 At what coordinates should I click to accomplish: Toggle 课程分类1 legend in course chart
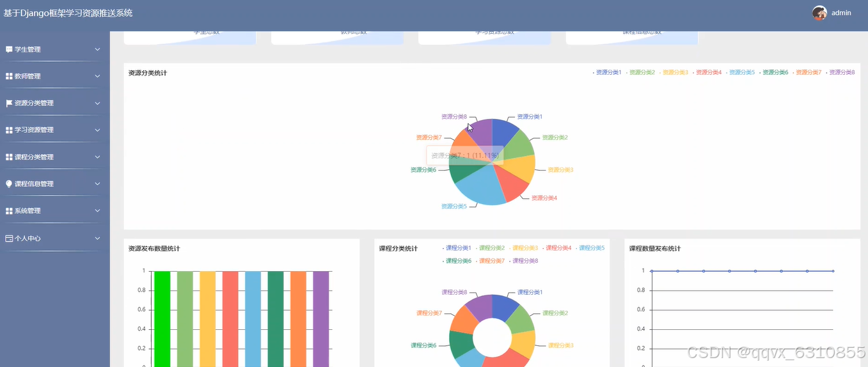pos(457,247)
